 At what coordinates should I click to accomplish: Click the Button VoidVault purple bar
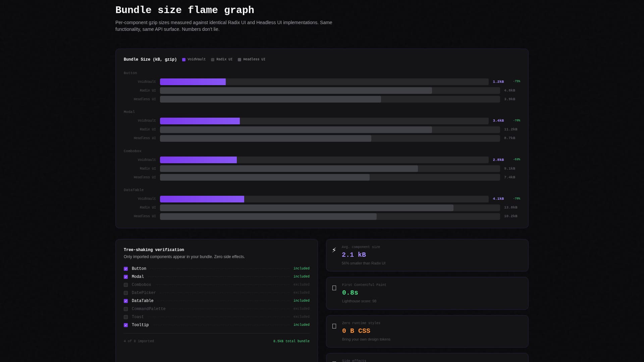[x=193, y=82]
